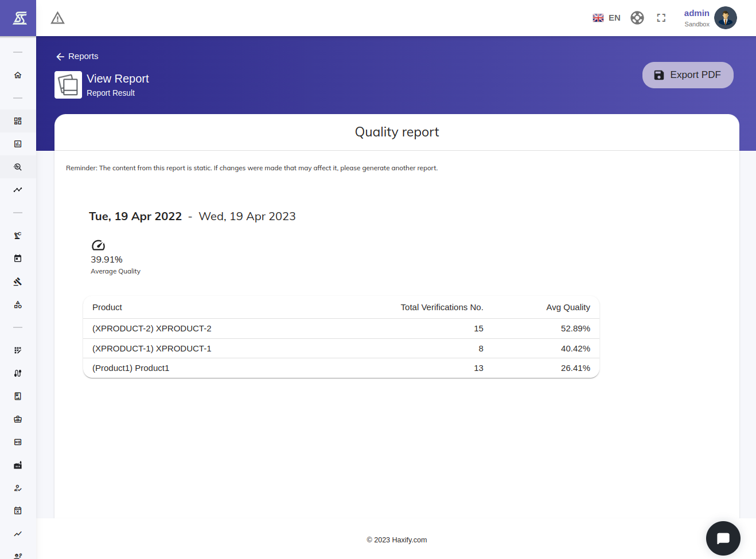Click the Quality report title
The image size is (756, 559).
(x=397, y=132)
